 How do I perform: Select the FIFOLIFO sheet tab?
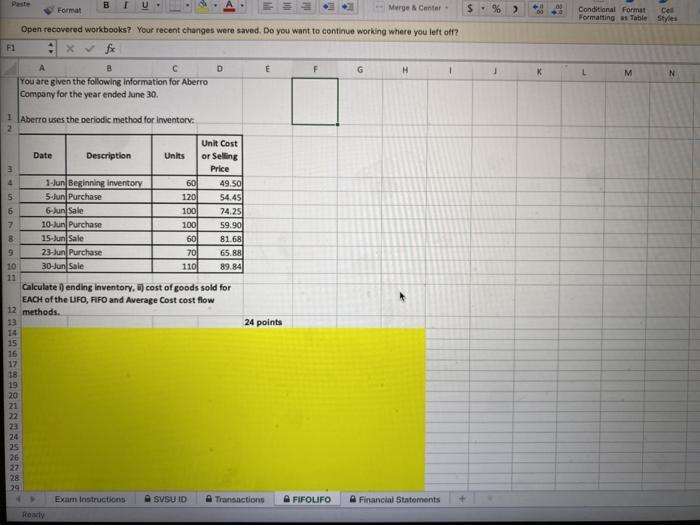point(307,499)
